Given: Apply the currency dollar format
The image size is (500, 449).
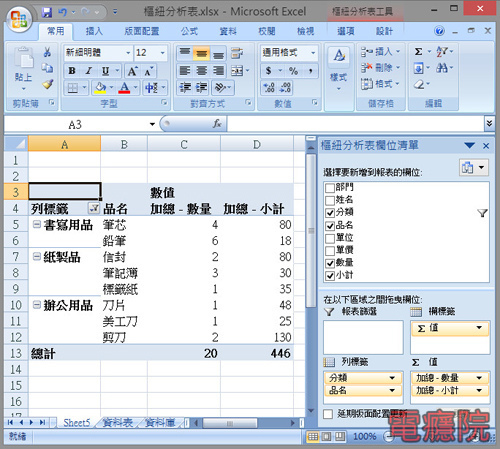Looking at the screenshot, I should tap(269, 71).
